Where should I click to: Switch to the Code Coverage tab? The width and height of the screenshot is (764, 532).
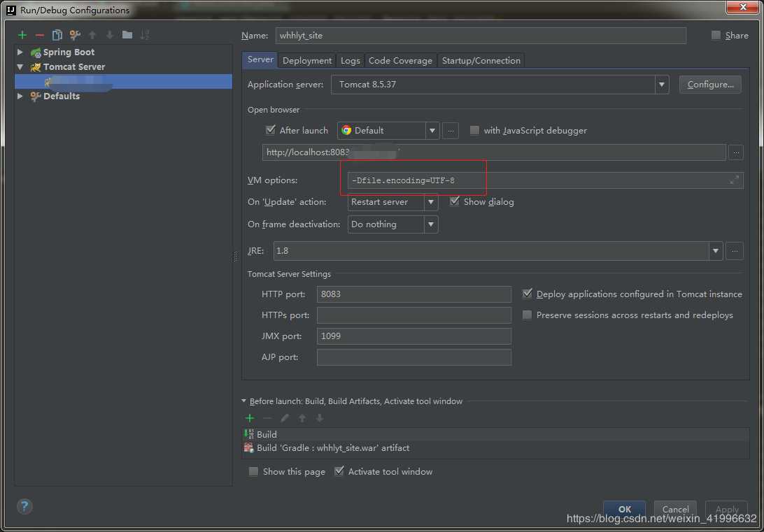pyautogui.click(x=400, y=60)
